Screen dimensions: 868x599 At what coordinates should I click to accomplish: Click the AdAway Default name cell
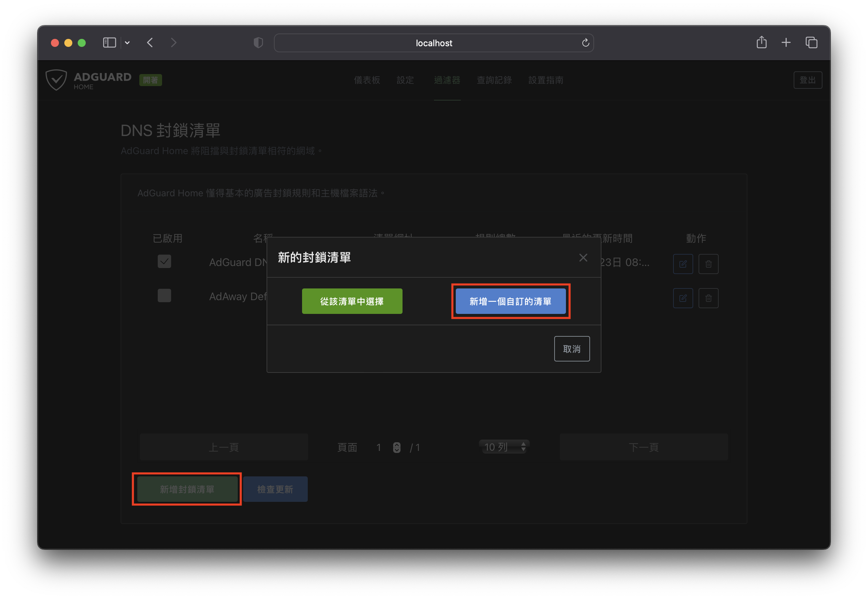(238, 296)
